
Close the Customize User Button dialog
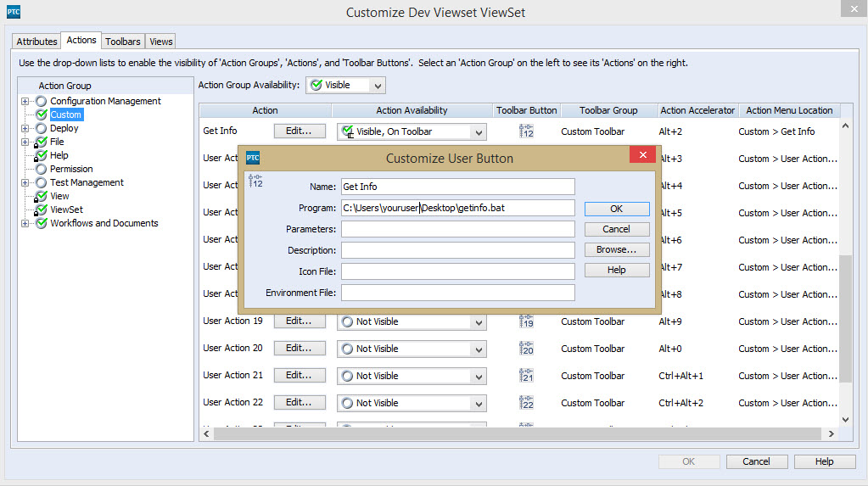[x=642, y=155]
